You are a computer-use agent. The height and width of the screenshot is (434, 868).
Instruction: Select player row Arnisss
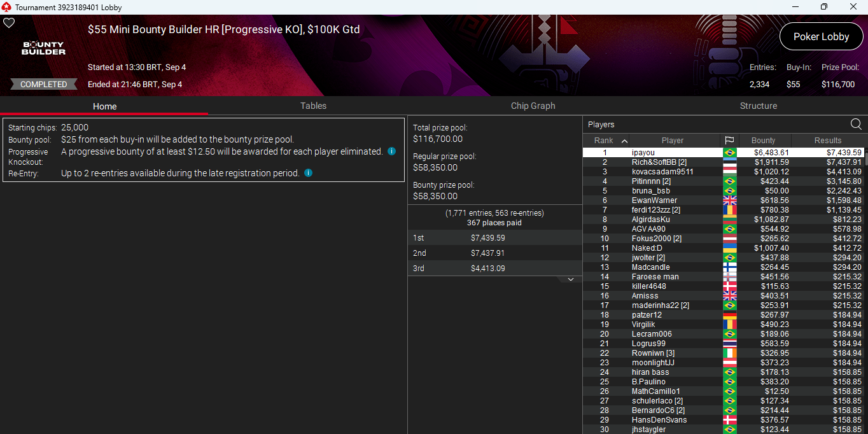pyautogui.click(x=723, y=296)
